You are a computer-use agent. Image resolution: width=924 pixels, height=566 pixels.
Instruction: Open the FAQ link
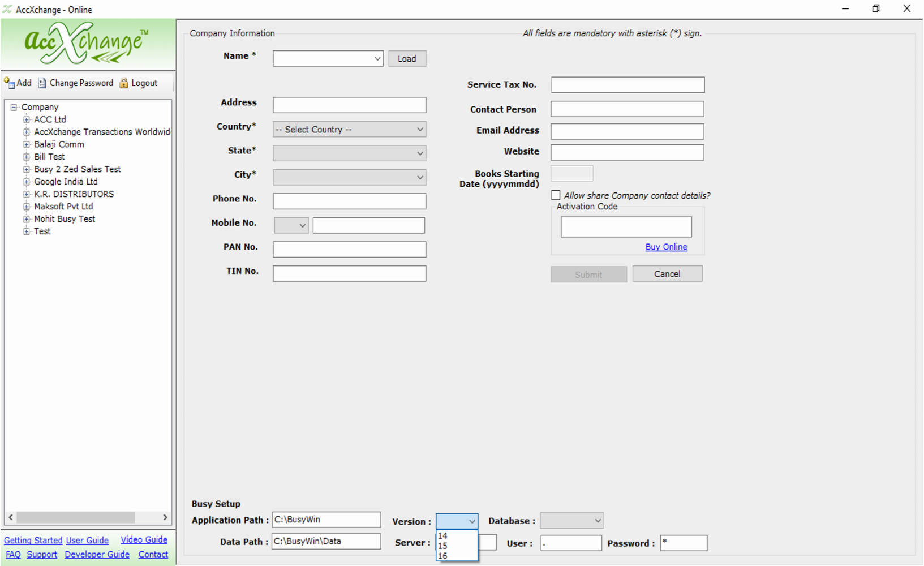coord(13,555)
